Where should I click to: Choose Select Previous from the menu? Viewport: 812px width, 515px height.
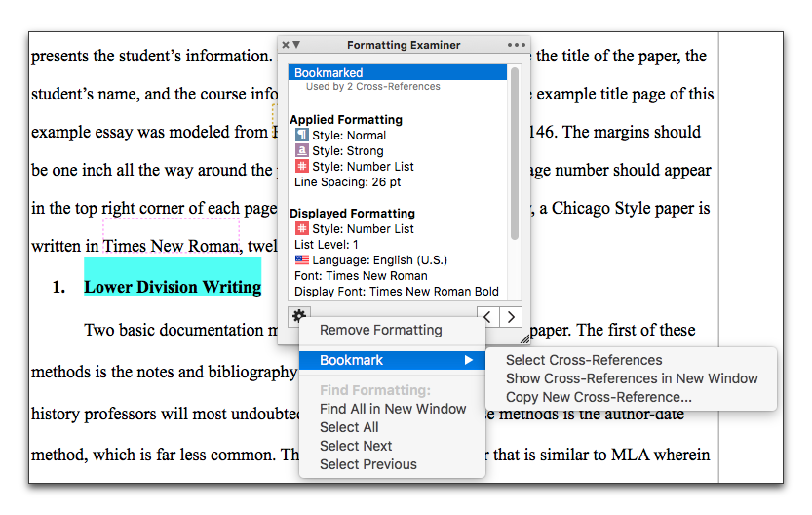click(x=392, y=464)
